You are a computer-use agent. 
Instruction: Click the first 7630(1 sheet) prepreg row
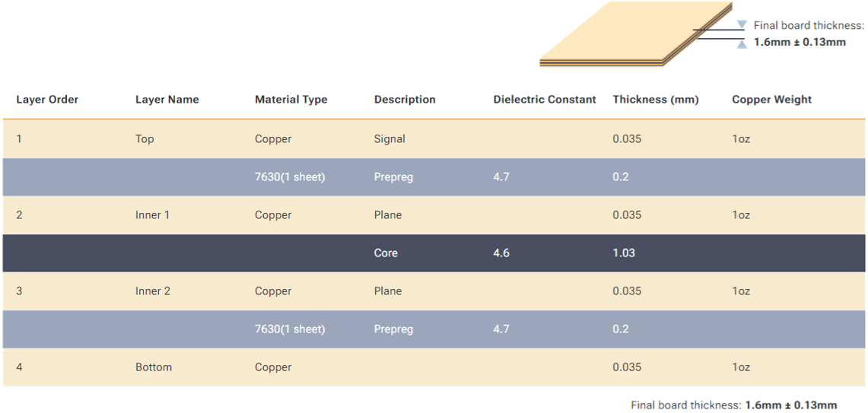click(x=434, y=177)
